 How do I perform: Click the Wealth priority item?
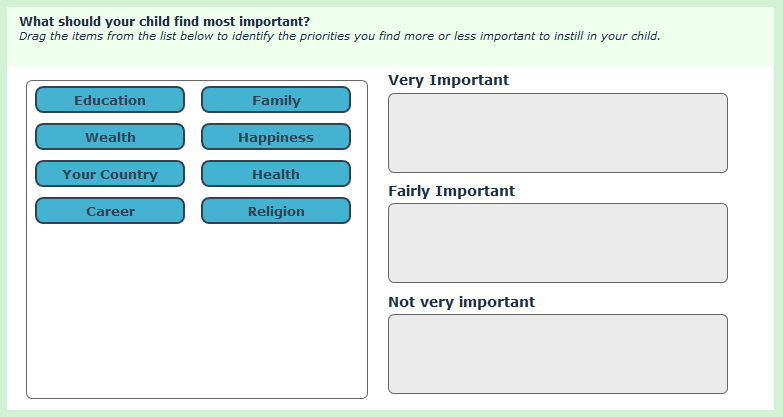point(110,137)
